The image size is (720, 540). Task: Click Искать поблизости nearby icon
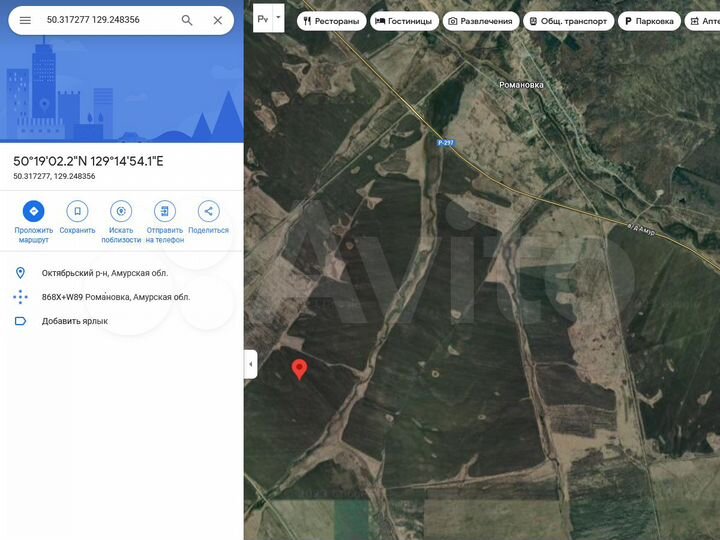tap(121, 211)
